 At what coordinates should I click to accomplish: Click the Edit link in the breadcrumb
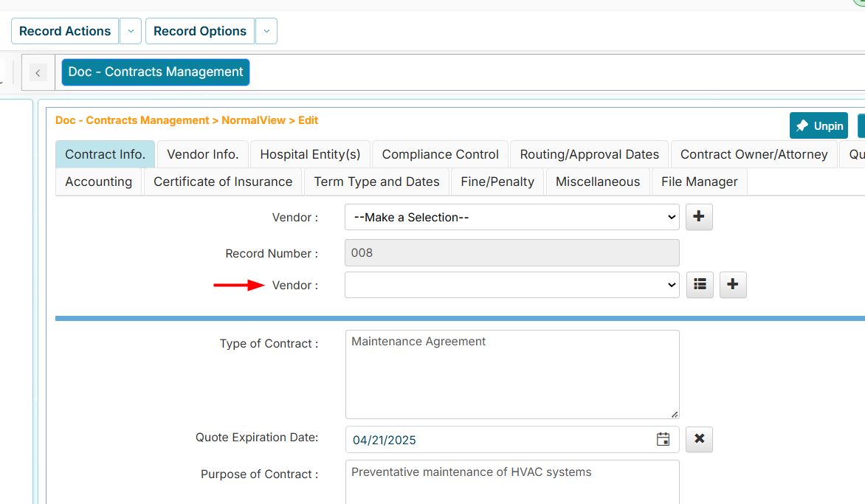point(308,120)
